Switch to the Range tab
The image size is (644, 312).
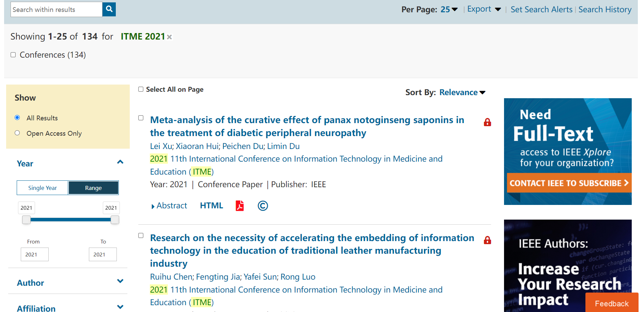[93, 188]
